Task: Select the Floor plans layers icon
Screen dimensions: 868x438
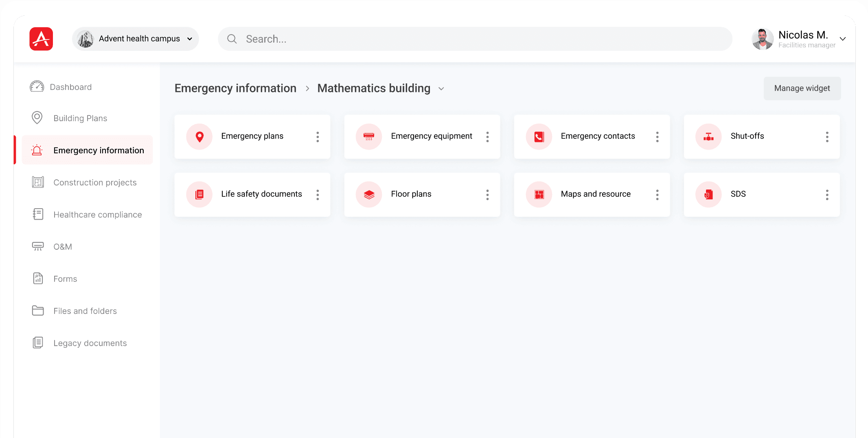Action: tap(369, 194)
